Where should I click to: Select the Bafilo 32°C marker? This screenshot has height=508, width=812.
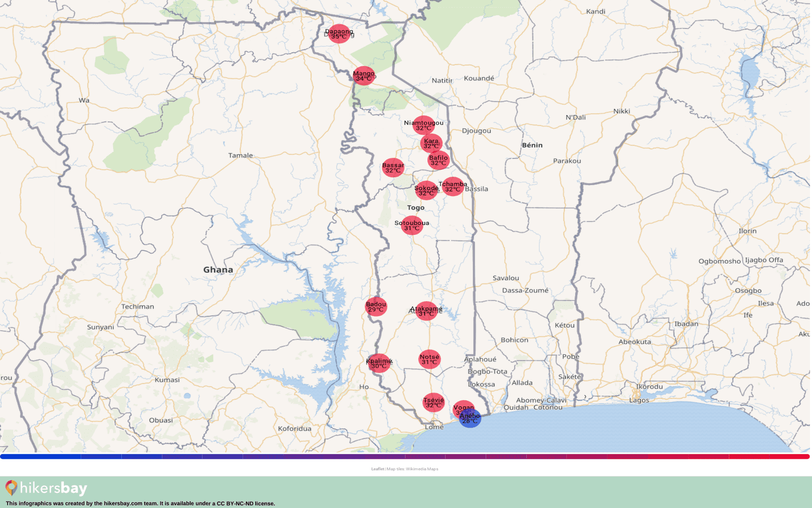438,161
